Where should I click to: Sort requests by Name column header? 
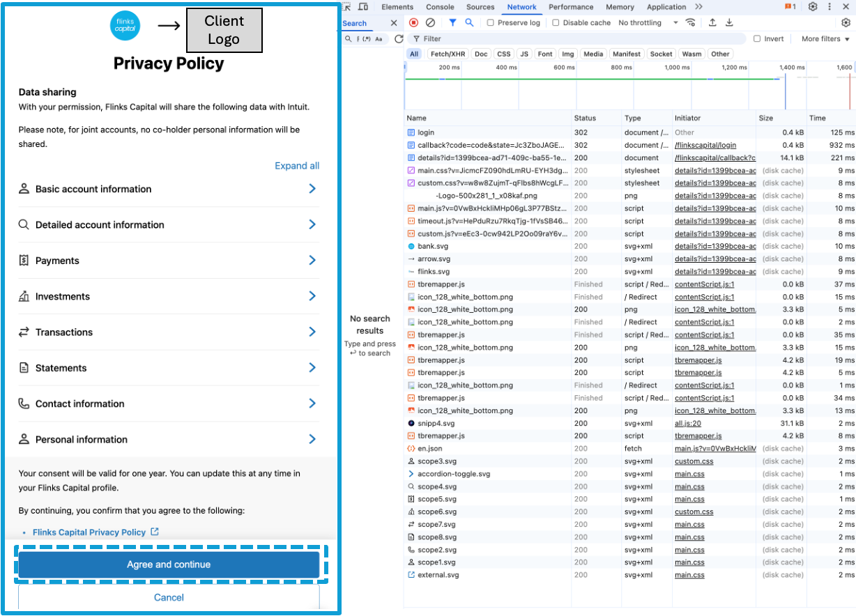click(x=487, y=118)
